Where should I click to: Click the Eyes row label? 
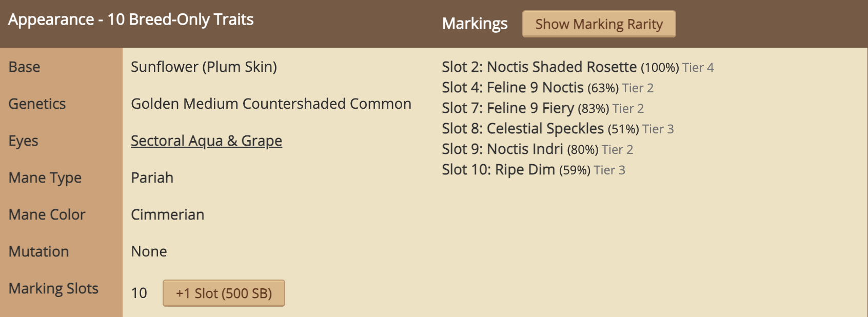[23, 141]
